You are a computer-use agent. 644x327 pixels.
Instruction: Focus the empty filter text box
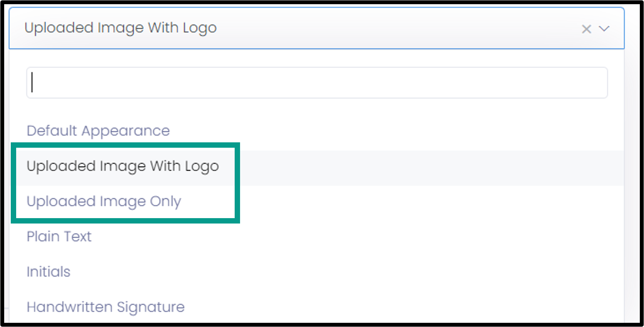tap(317, 83)
